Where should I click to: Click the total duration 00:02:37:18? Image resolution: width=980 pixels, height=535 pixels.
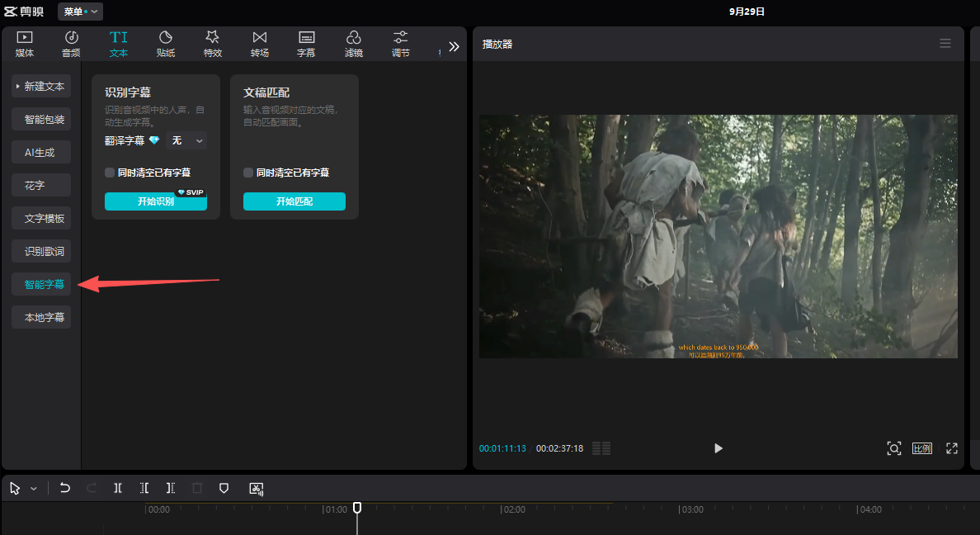[x=559, y=448]
